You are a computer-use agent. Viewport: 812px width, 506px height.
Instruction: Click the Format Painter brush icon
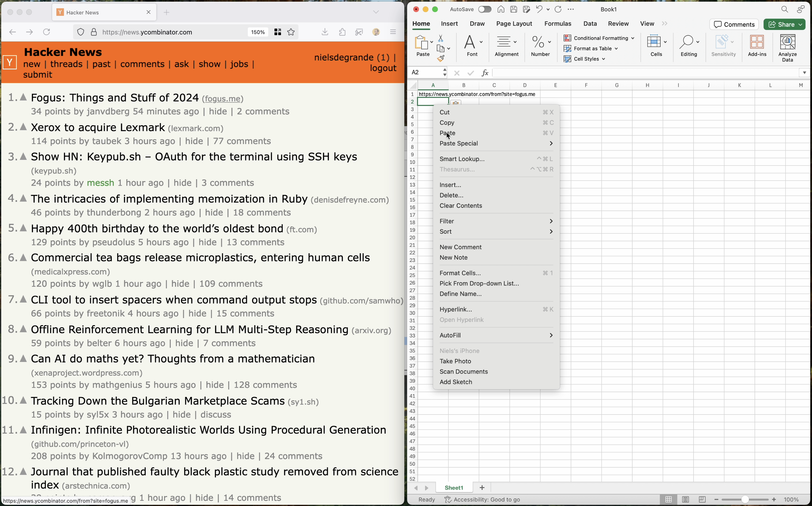[x=441, y=59]
